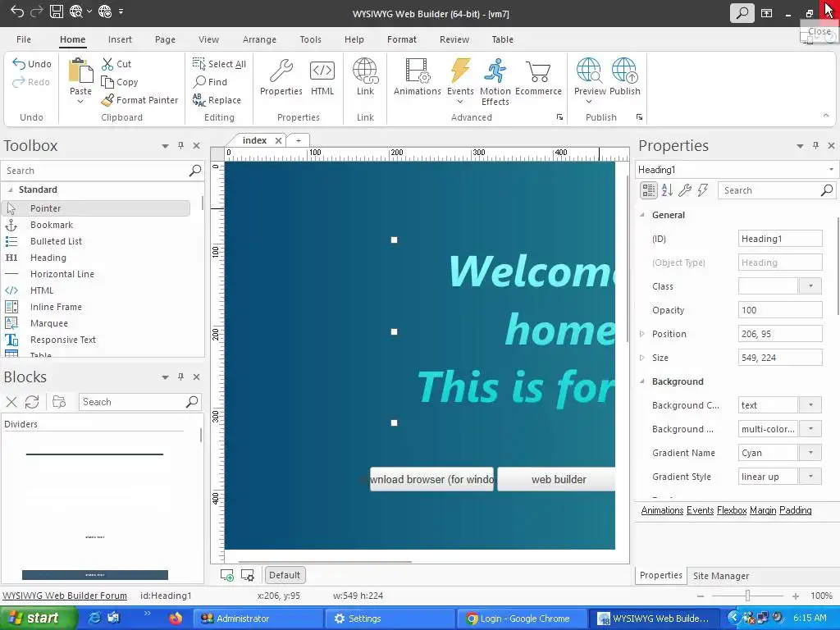This screenshot has width=840, height=630.
Task: Click the Blocks folder settings icon
Action: (x=59, y=402)
